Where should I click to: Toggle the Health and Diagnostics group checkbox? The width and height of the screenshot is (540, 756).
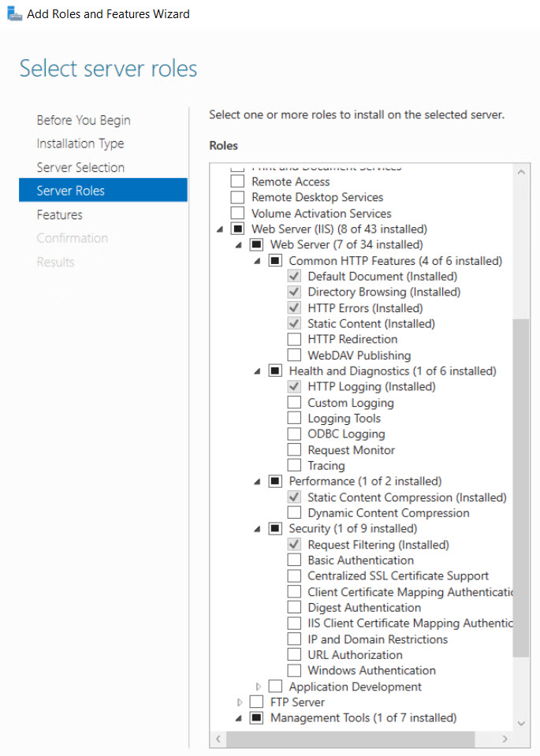click(275, 371)
